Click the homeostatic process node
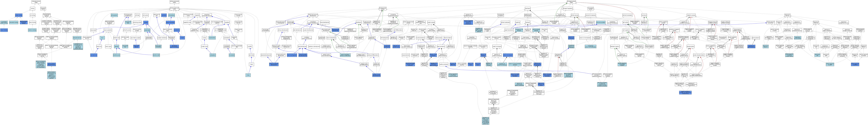Viewport: 868px width, 125px height. coord(591,8)
